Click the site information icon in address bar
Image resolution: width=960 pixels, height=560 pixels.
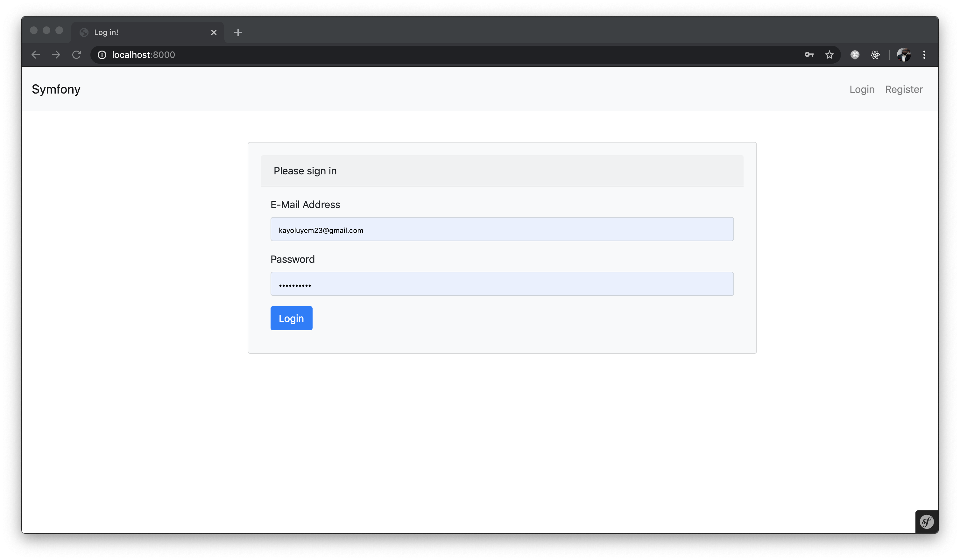pyautogui.click(x=102, y=54)
